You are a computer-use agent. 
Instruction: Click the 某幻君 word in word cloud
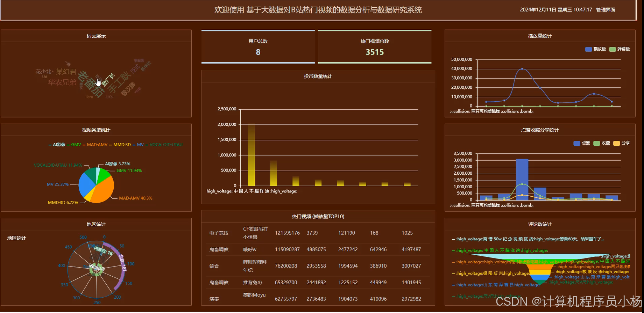pos(66,72)
